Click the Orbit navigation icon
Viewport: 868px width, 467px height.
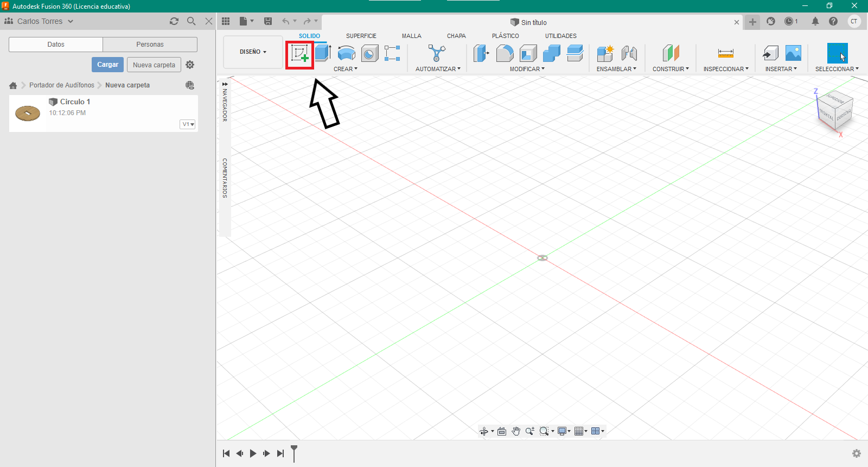[x=484, y=431]
